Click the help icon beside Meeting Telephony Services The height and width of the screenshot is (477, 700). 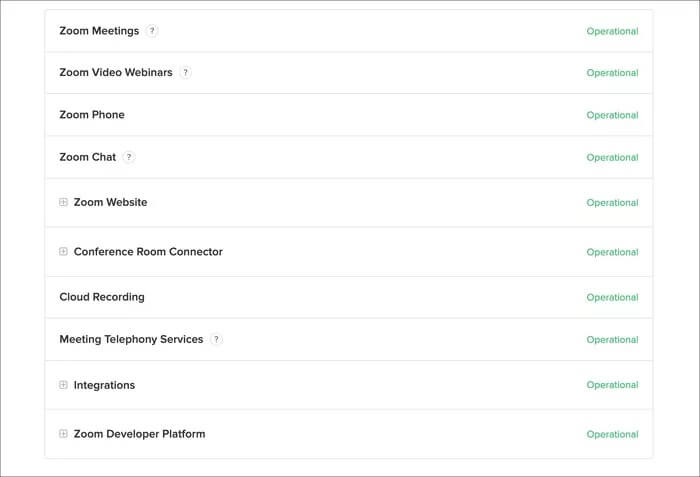point(216,339)
